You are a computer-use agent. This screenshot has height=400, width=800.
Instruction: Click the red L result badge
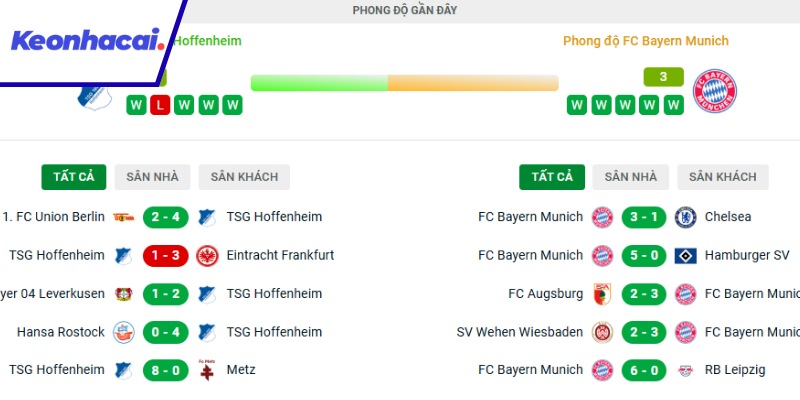(160, 105)
